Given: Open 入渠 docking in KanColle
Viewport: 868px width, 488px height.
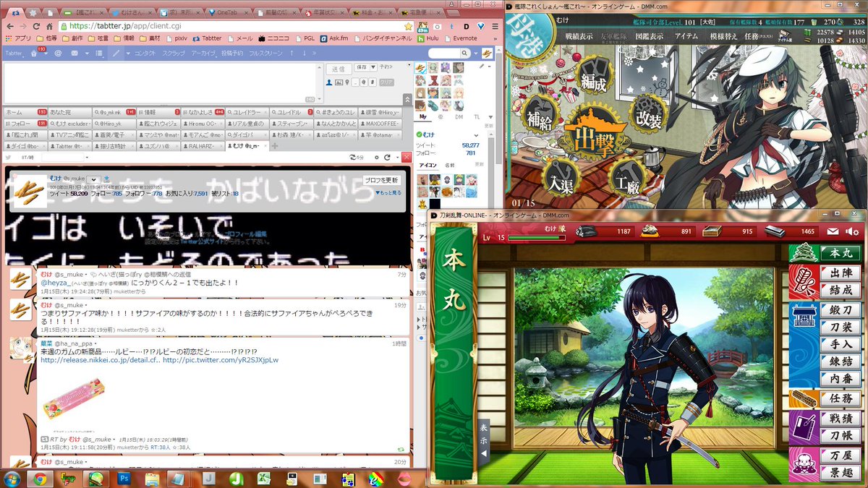Looking at the screenshot, I should [x=561, y=176].
